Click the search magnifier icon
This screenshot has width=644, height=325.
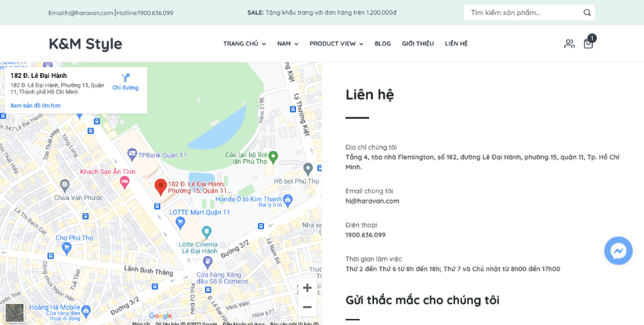587,13
